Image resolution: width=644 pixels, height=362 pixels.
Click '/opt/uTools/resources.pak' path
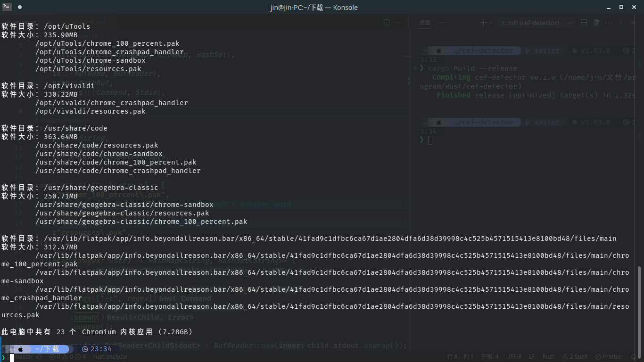[88, 69]
